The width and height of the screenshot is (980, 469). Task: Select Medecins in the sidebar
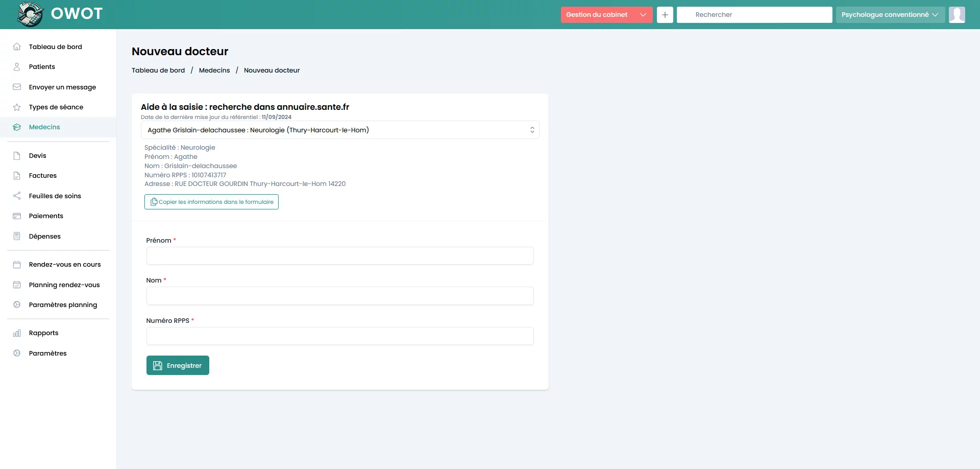pos(58,127)
